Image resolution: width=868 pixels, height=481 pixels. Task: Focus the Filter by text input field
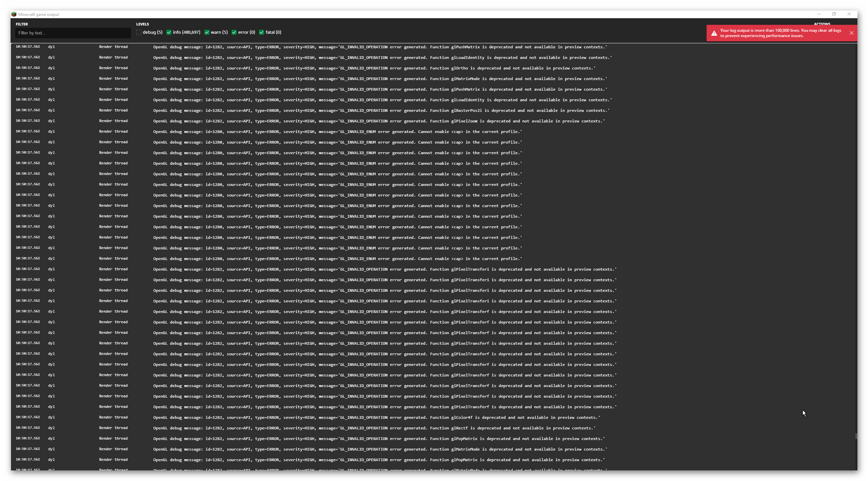[73, 33]
